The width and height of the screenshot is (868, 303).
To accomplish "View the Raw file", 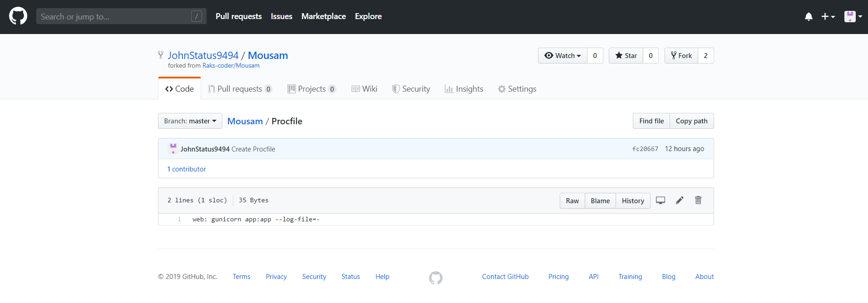I will coord(572,200).
